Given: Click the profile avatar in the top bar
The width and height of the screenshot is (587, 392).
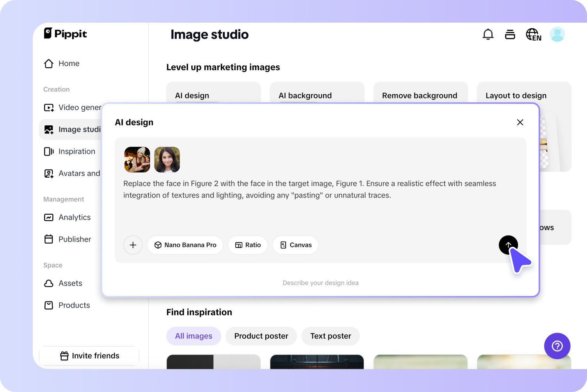Looking at the screenshot, I should (x=557, y=34).
